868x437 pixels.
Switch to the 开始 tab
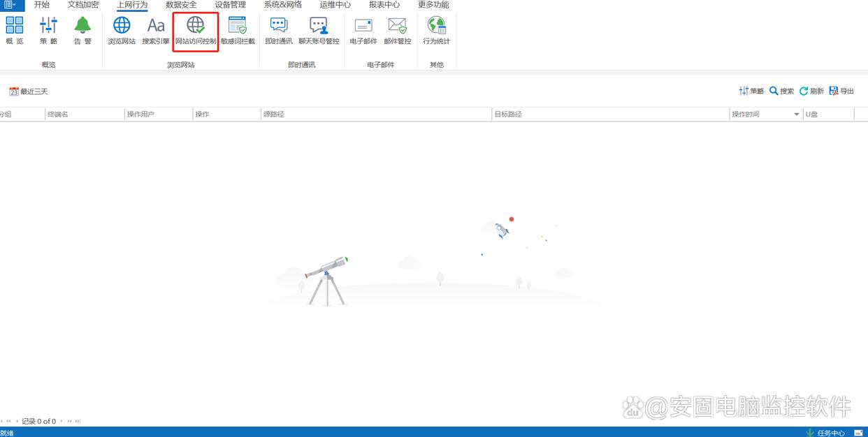(42, 4)
